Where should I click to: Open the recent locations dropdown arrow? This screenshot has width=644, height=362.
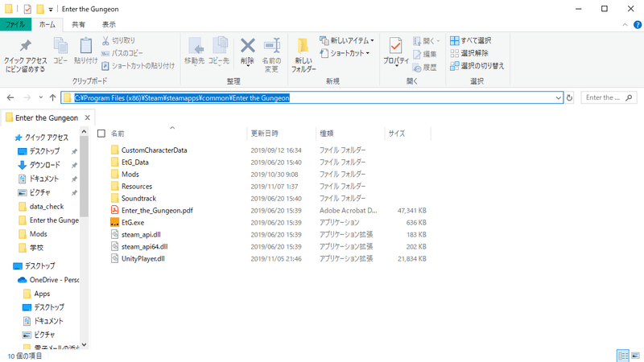(x=41, y=97)
